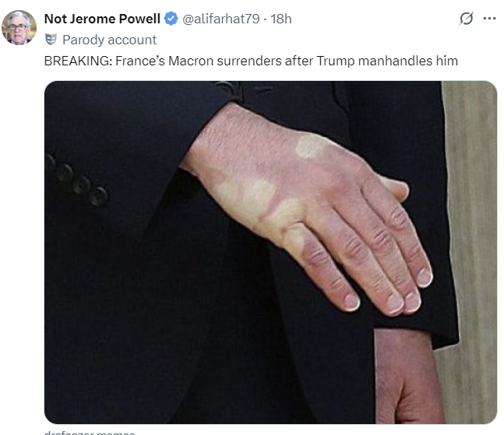504x435 pixels.
Task: Click the word Trump in the tweet
Action: click(x=336, y=61)
